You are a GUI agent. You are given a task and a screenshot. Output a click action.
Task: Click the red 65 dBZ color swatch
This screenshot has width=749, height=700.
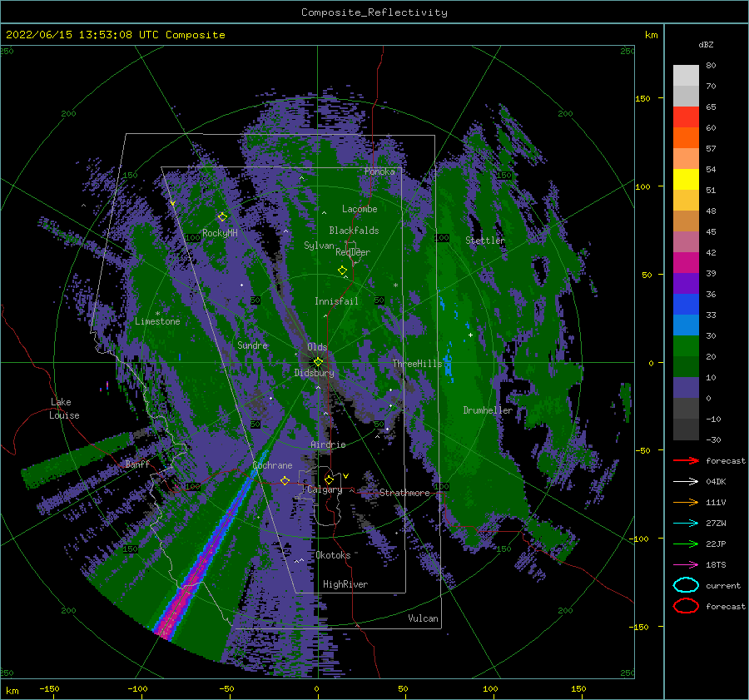tap(686, 117)
